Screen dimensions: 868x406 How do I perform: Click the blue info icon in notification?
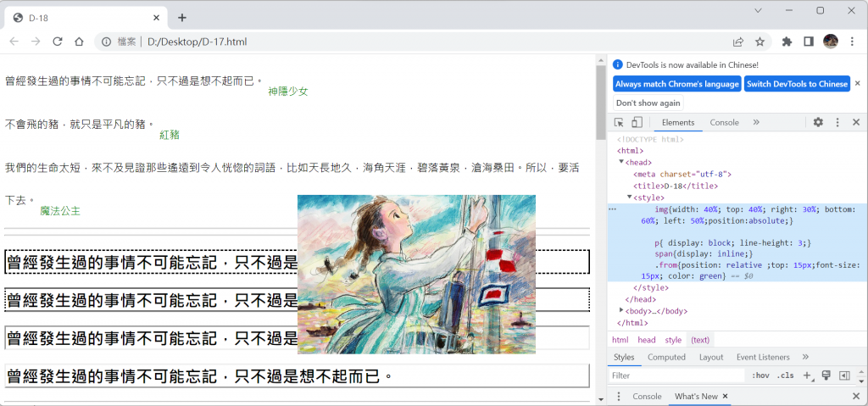point(618,64)
